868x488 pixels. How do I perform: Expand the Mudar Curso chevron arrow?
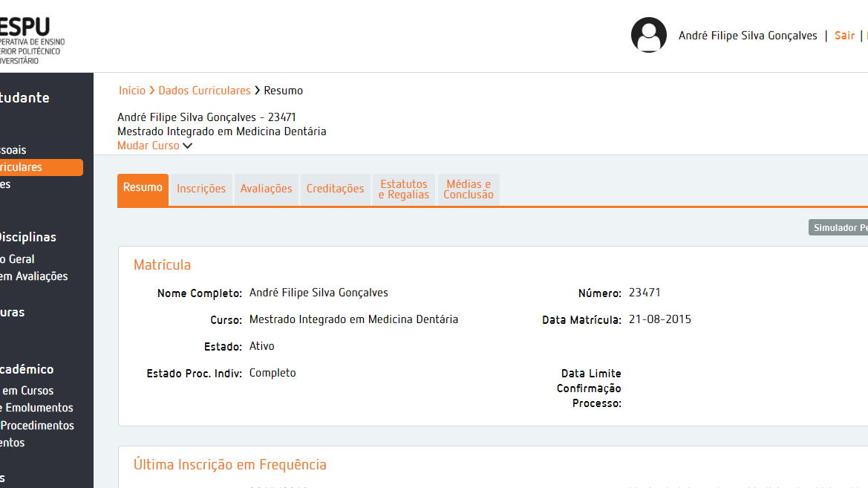[187, 146]
